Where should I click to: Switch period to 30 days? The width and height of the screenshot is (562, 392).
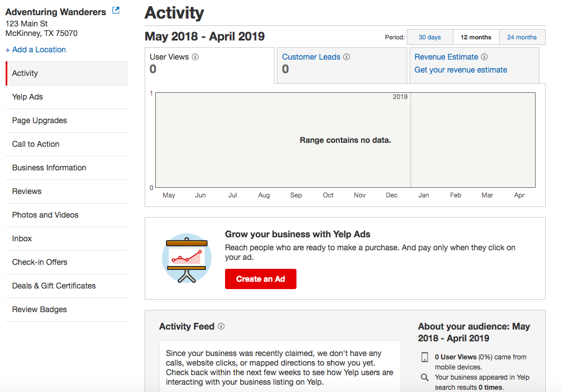tap(429, 37)
